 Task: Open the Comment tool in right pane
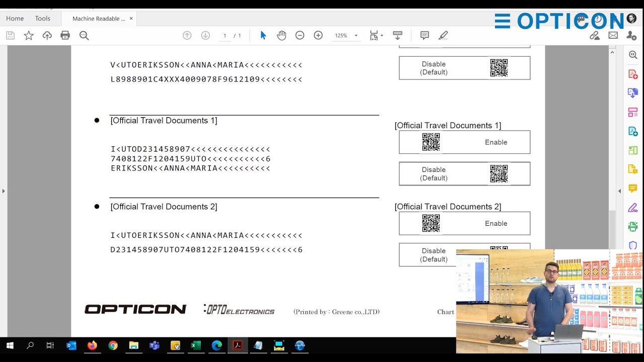coord(633,189)
